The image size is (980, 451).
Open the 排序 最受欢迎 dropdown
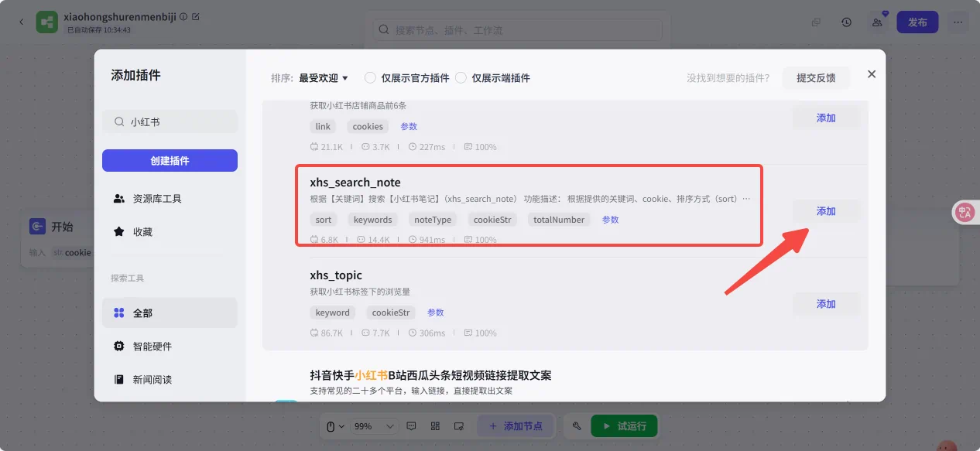pos(324,78)
